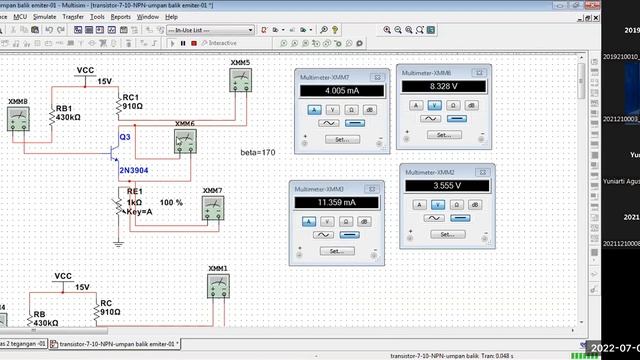Select dB mode on 11.359 mA multimeter
Image resolution: width=640 pixels, height=360 pixels.
point(364,222)
